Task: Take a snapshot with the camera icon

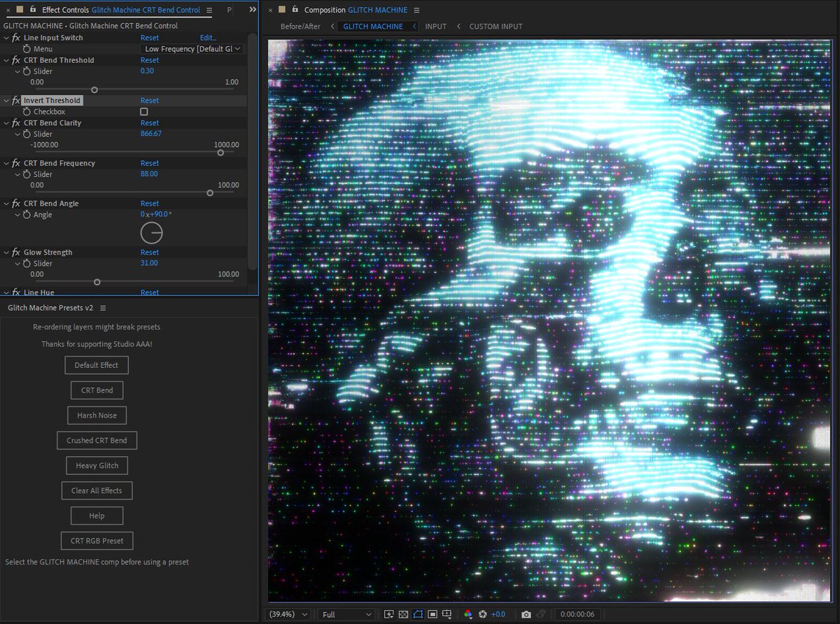Action: pyautogui.click(x=526, y=614)
